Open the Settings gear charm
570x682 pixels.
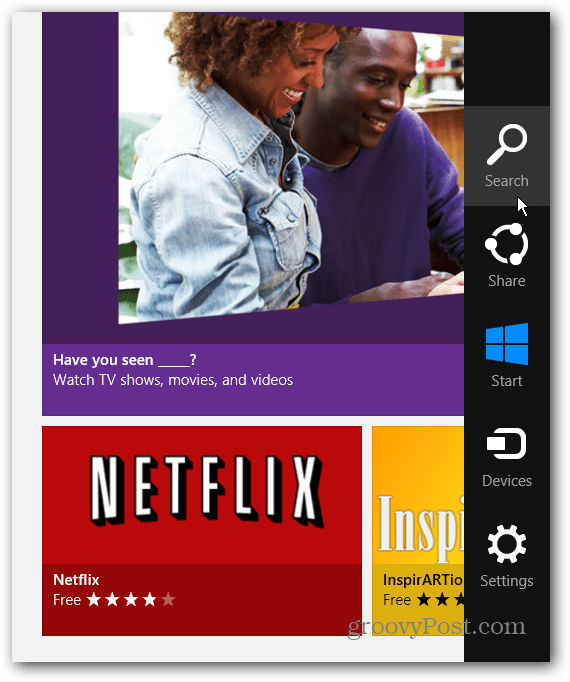[x=507, y=557]
